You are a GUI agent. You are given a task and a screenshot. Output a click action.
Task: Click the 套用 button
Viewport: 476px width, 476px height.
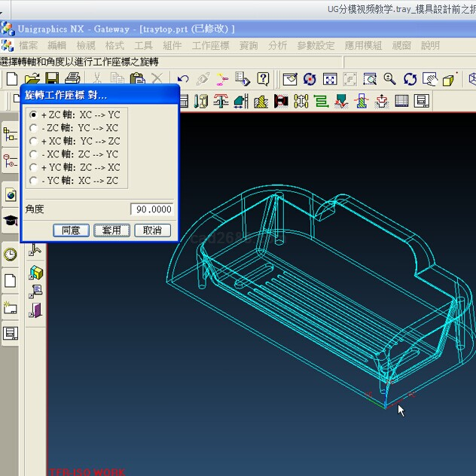111,230
